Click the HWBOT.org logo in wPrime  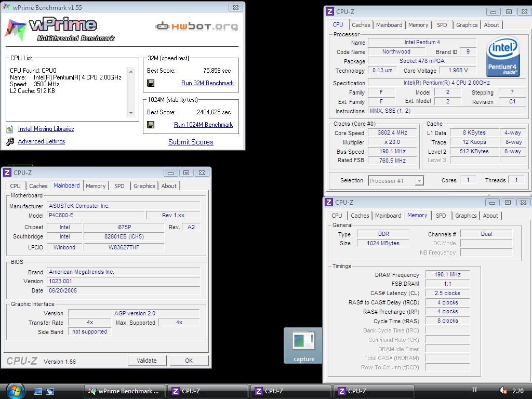click(x=196, y=26)
